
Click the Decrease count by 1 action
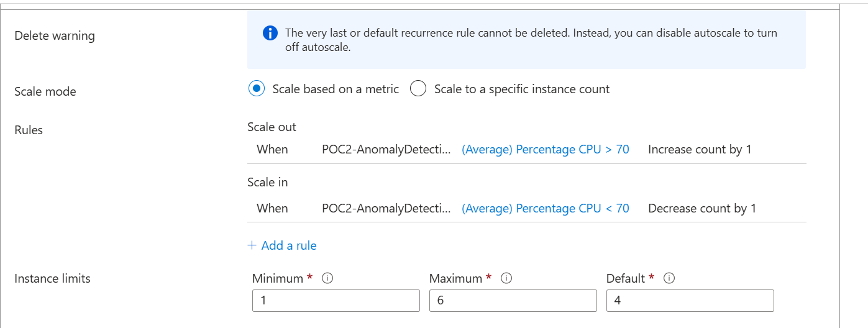(702, 208)
